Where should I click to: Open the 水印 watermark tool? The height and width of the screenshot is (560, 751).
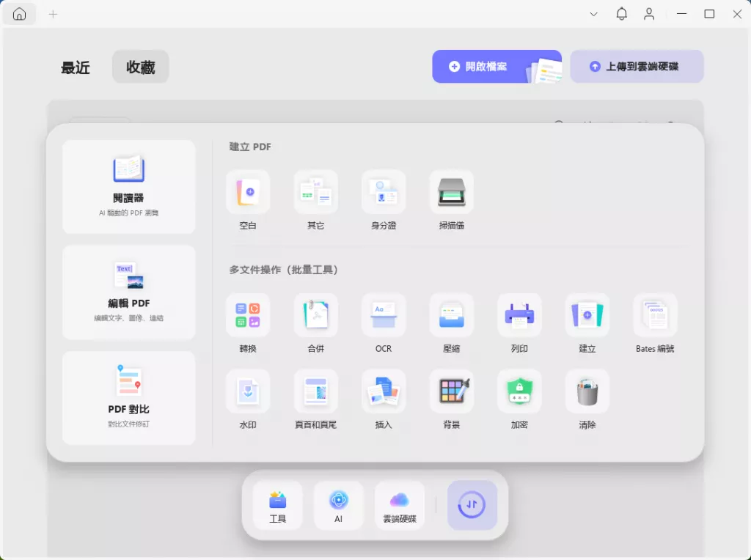coord(248,391)
